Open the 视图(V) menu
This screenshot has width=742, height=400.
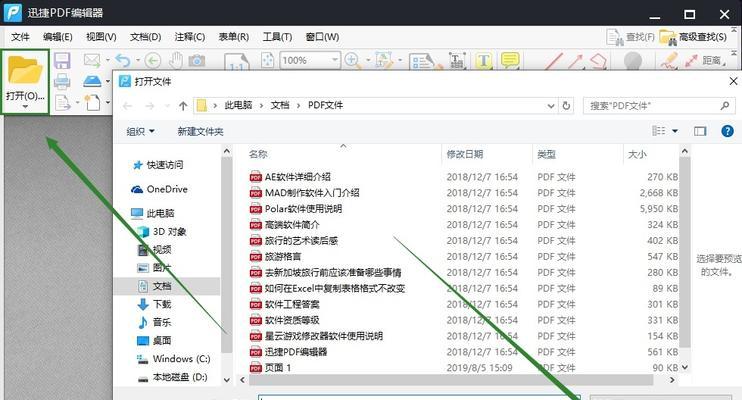pyautogui.click(x=101, y=37)
